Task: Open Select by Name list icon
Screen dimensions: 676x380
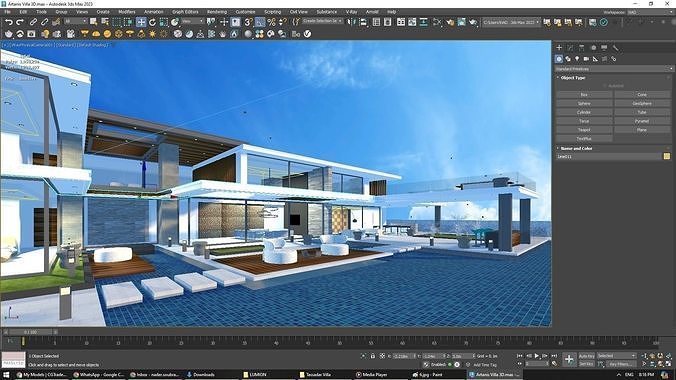Action: pos(105,22)
